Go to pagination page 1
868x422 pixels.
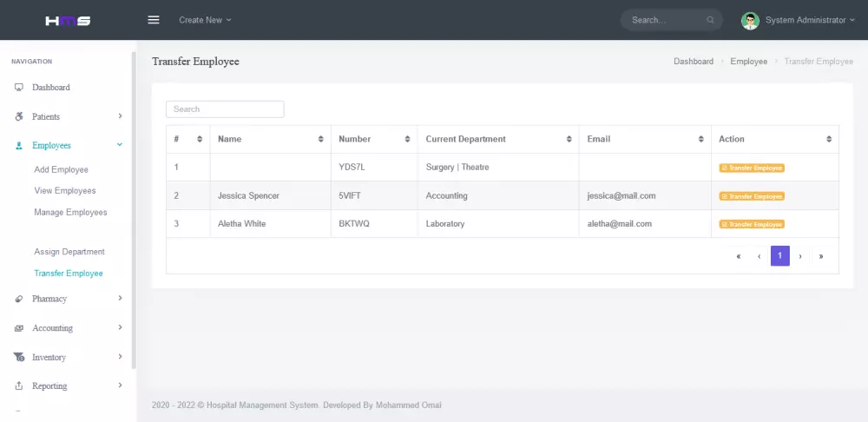[779, 256]
